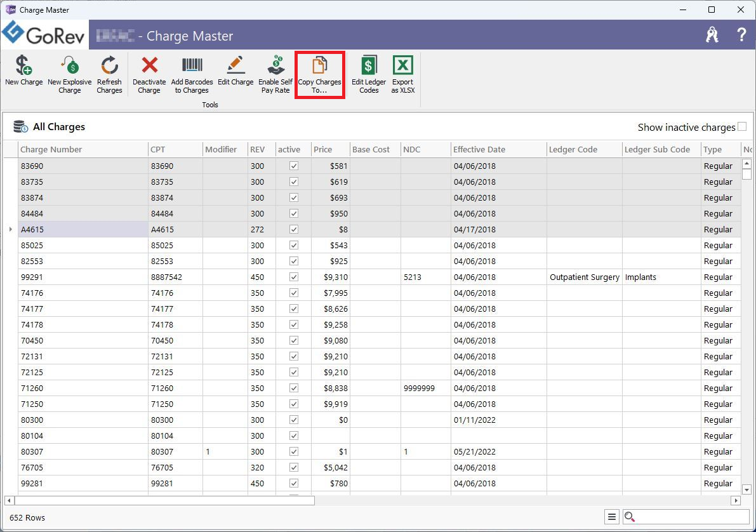Select charge number 70450 cell
Image resolution: width=756 pixels, height=532 pixels.
[x=83, y=340]
